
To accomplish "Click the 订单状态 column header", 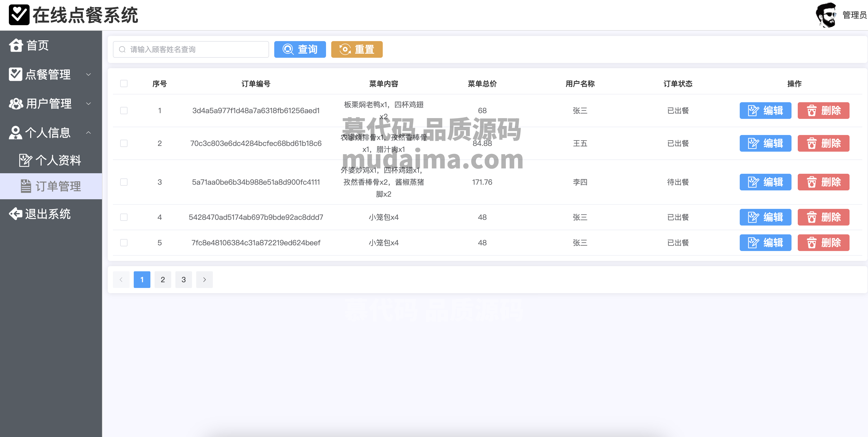I will point(678,83).
